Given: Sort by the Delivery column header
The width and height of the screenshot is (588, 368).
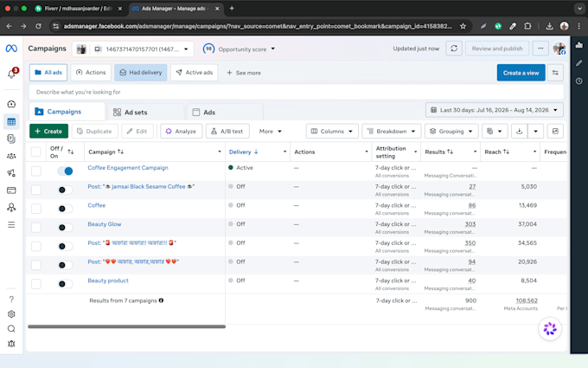Looking at the screenshot, I should tap(243, 152).
